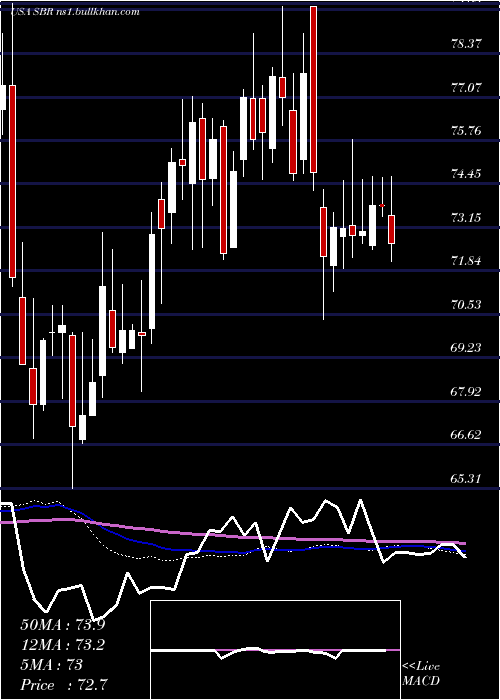Viewport: 500px width, 700px height.
Task: Click the 69.23 price axis label
Action: click(x=467, y=347)
